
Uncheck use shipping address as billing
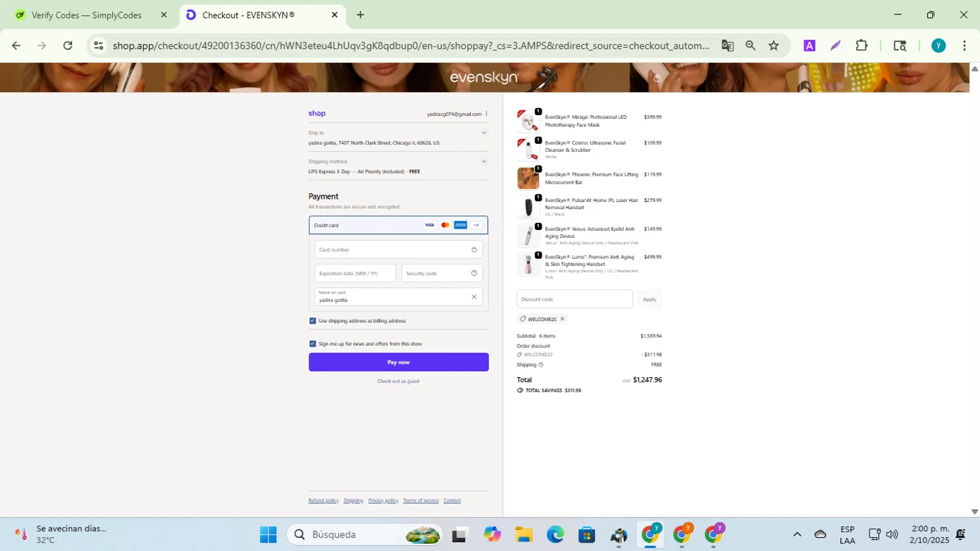pos(312,321)
